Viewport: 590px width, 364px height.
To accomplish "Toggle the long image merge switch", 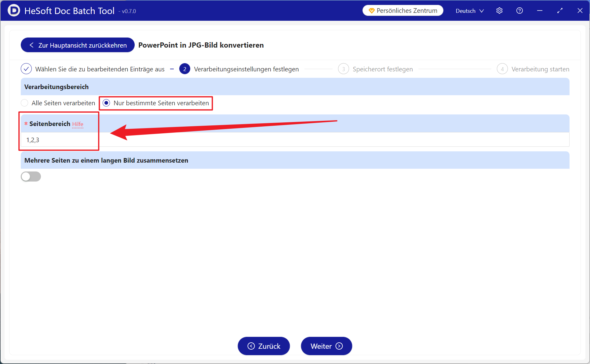I will (x=31, y=176).
